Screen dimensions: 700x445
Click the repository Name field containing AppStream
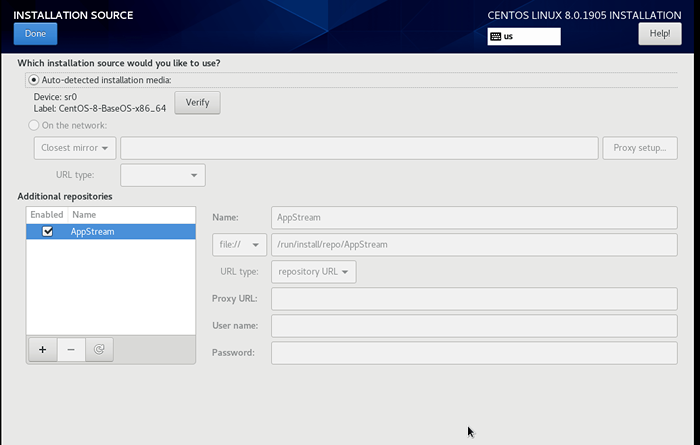pos(474,217)
